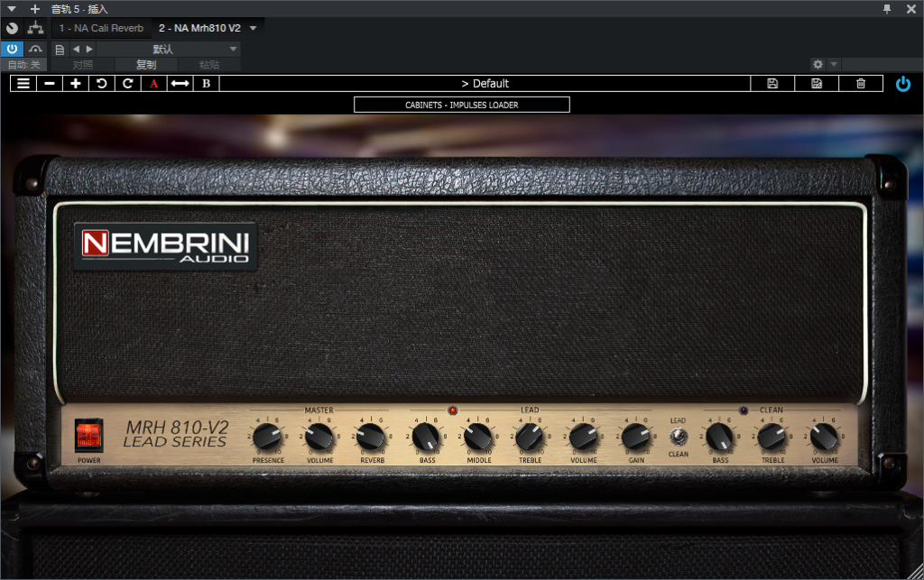Click the window resize grip in the corner
Image resolution: width=924 pixels, height=580 pixels.
(x=917, y=573)
